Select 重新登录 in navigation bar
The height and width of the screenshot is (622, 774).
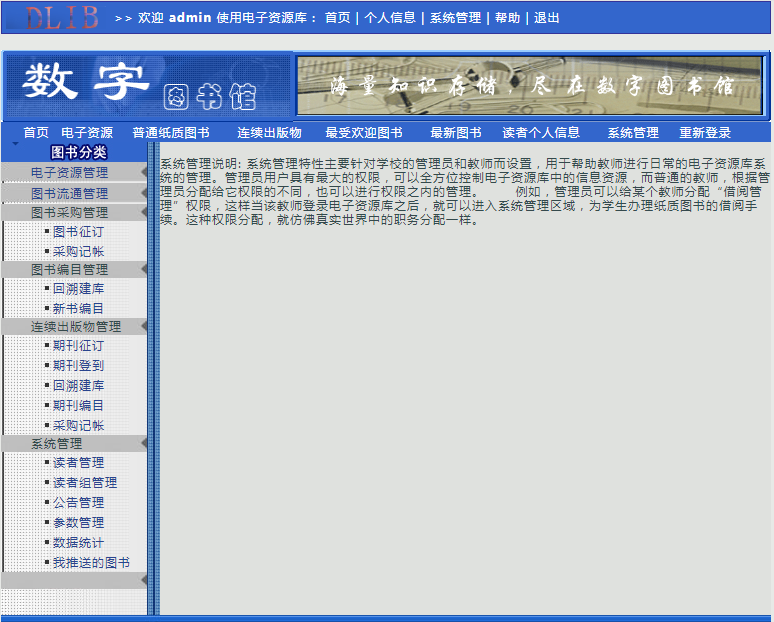(x=705, y=132)
